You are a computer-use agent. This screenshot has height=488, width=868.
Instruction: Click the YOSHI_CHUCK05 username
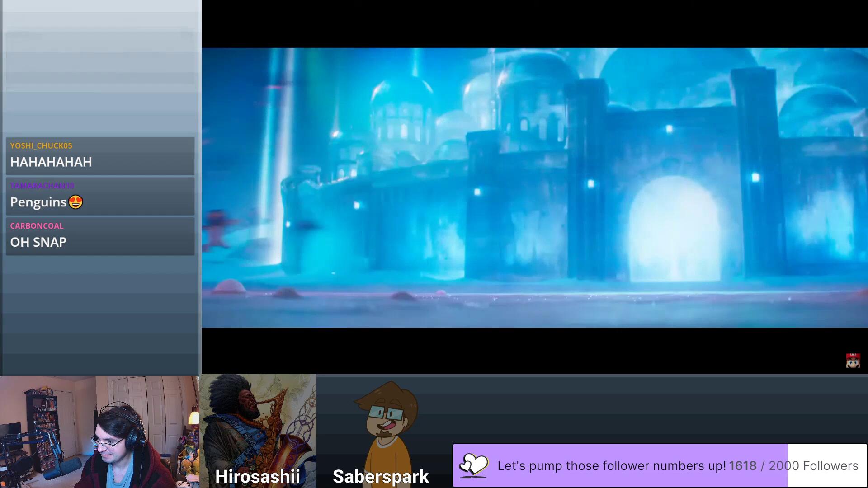click(x=41, y=145)
